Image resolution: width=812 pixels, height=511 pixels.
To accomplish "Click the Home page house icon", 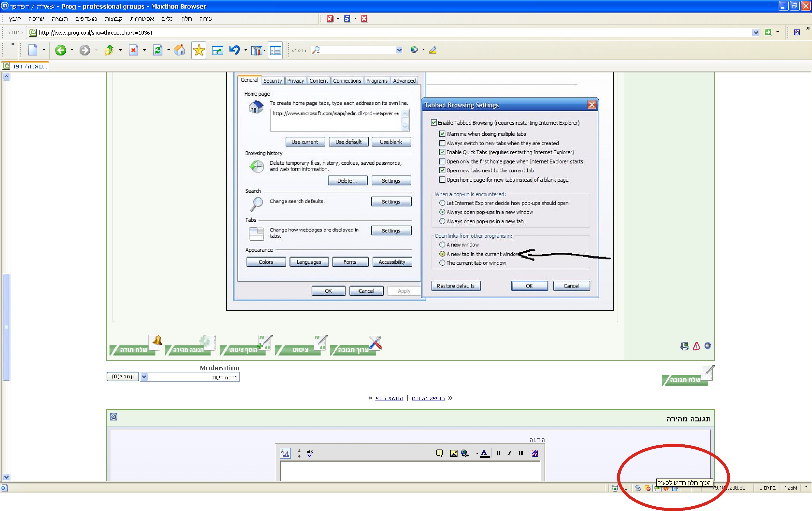I will click(179, 50).
